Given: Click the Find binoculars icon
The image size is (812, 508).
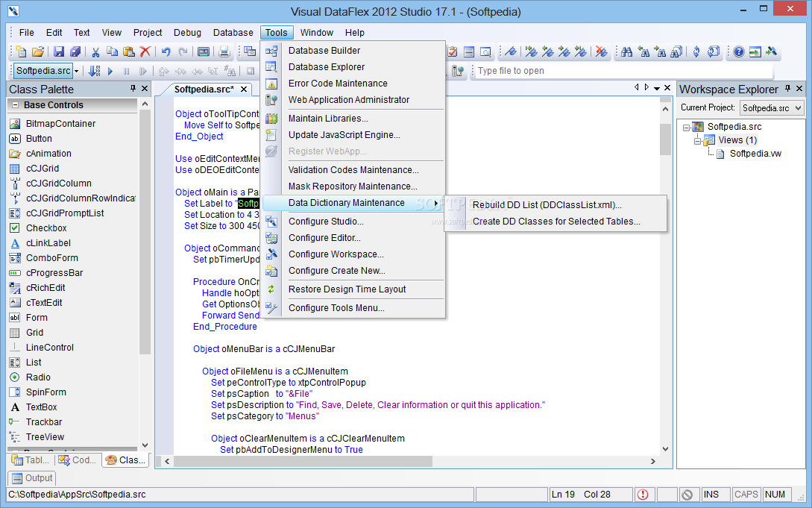Looking at the screenshot, I should (626, 51).
